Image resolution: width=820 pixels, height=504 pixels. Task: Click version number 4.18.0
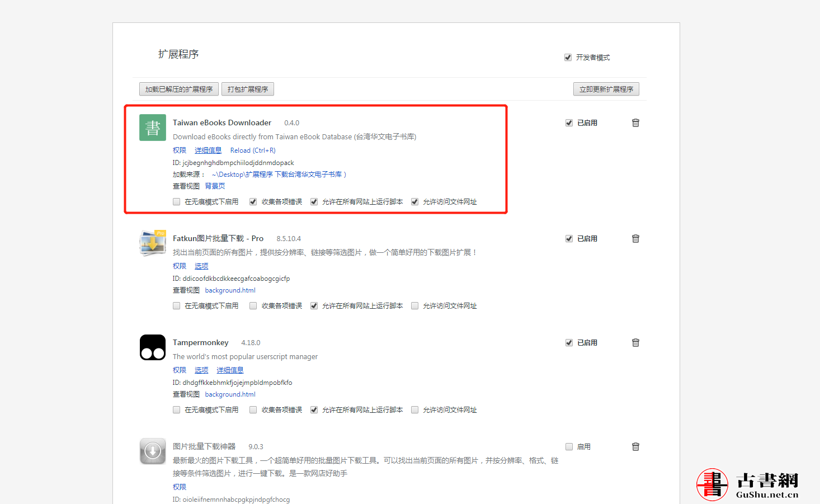pyautogui.click(x=251, y=343)
